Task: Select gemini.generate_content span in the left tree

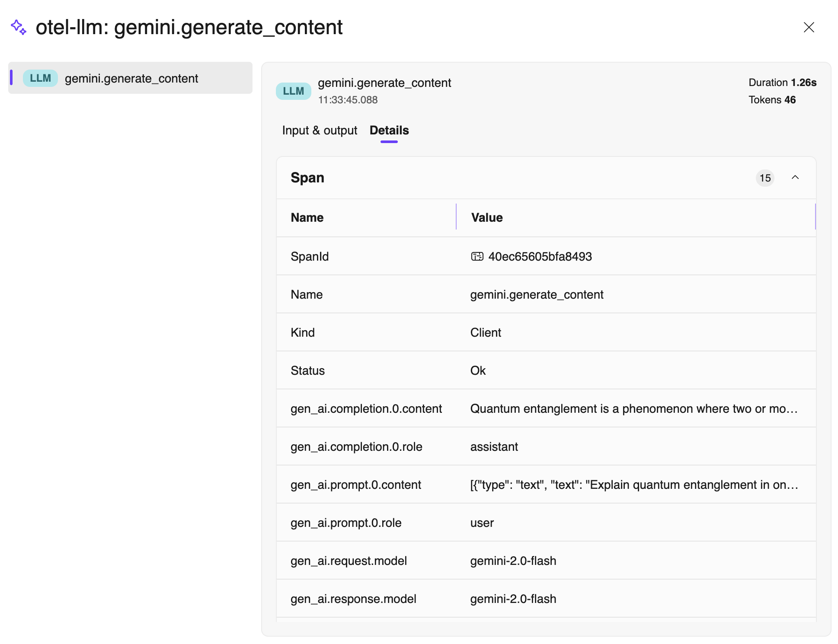Action: click(131, 79)
